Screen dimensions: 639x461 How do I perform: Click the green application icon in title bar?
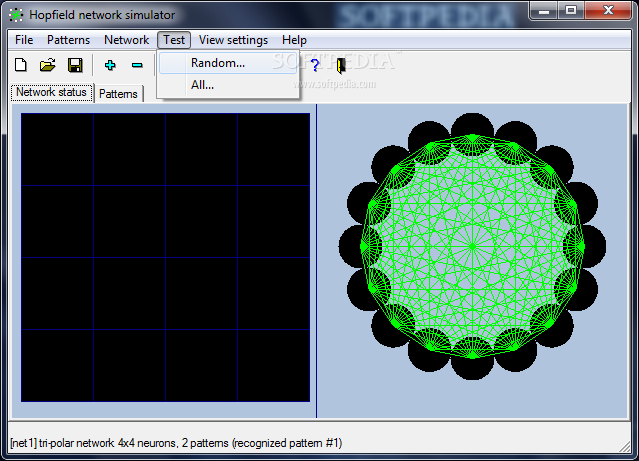(x=16, y=15)
